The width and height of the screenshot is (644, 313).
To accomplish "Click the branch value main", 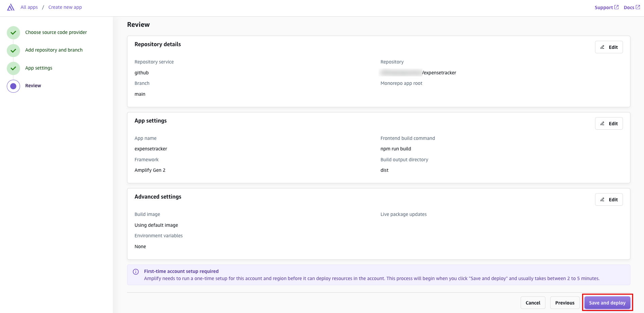I will coord(140,94).
